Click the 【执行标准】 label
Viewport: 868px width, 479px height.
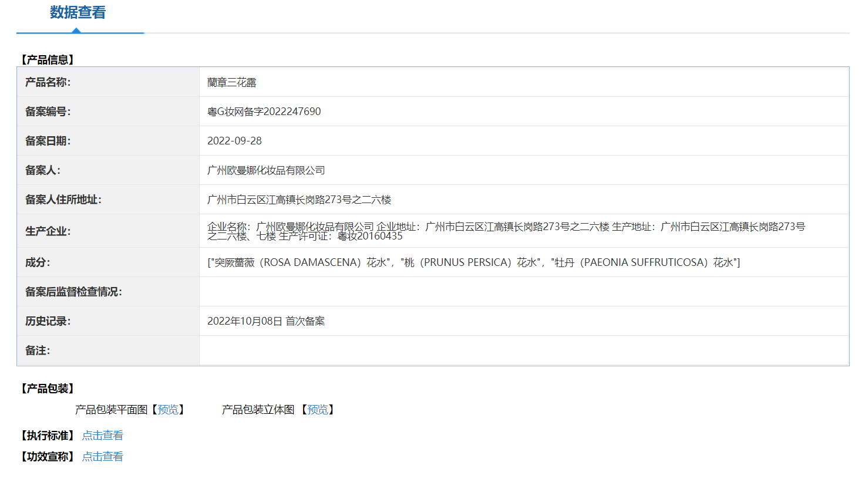tap(48, 436)
